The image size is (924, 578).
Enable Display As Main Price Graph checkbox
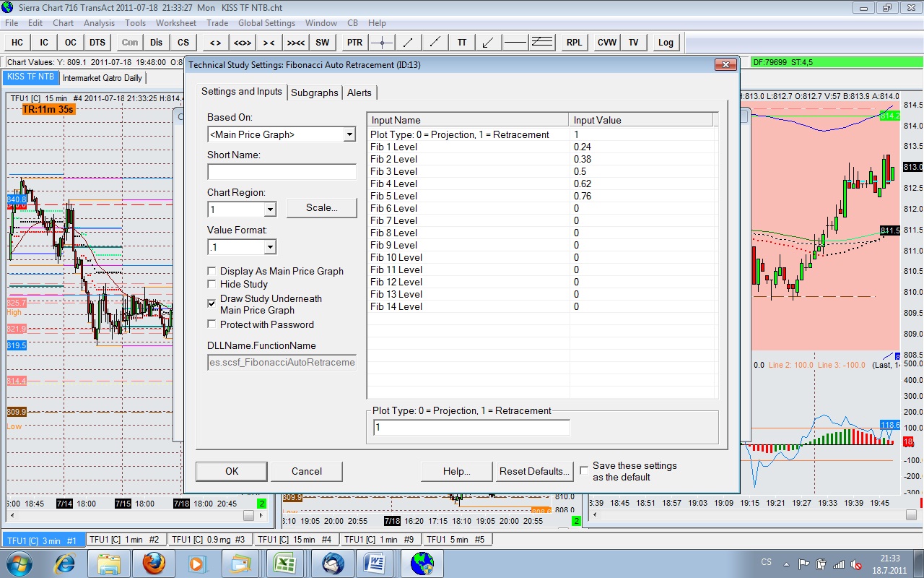pyautogui.click(x=212, y=272)
